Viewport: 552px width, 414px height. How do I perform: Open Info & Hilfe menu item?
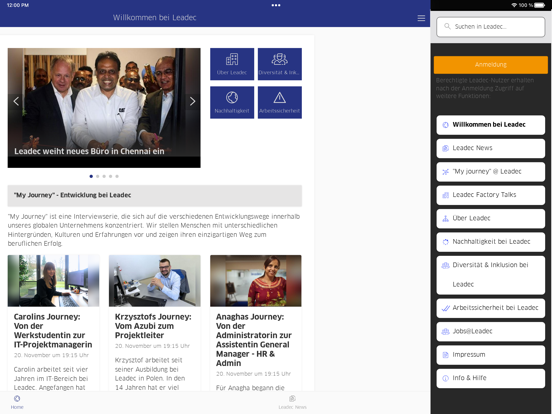click(491, 378)
